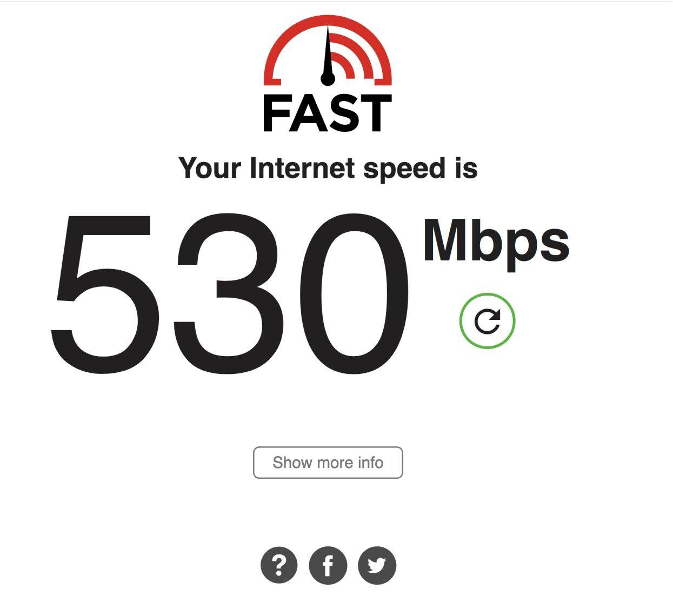
Task: Click the digit 5 in speed result
Action: 104,293
